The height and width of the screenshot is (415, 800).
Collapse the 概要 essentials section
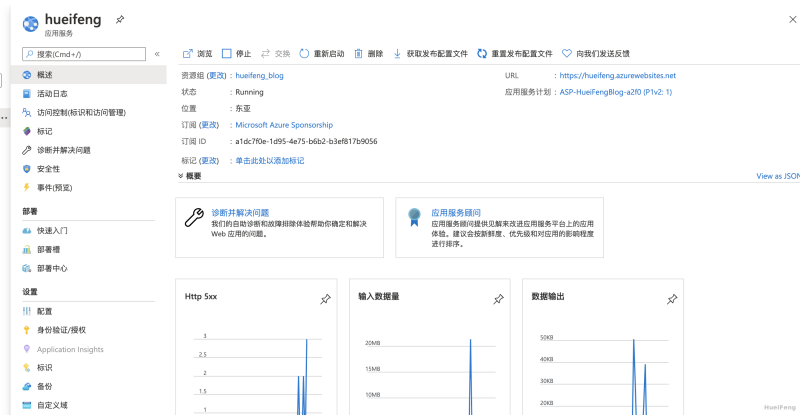(189, 176)
